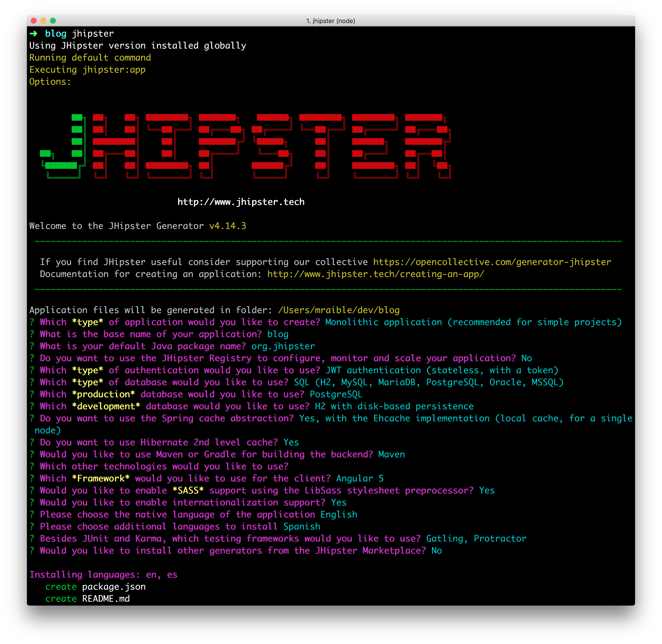This screenshot has height=644, width=662.
Task: Open the creating-an-app documentation link
Action: [x=376, y=274]
